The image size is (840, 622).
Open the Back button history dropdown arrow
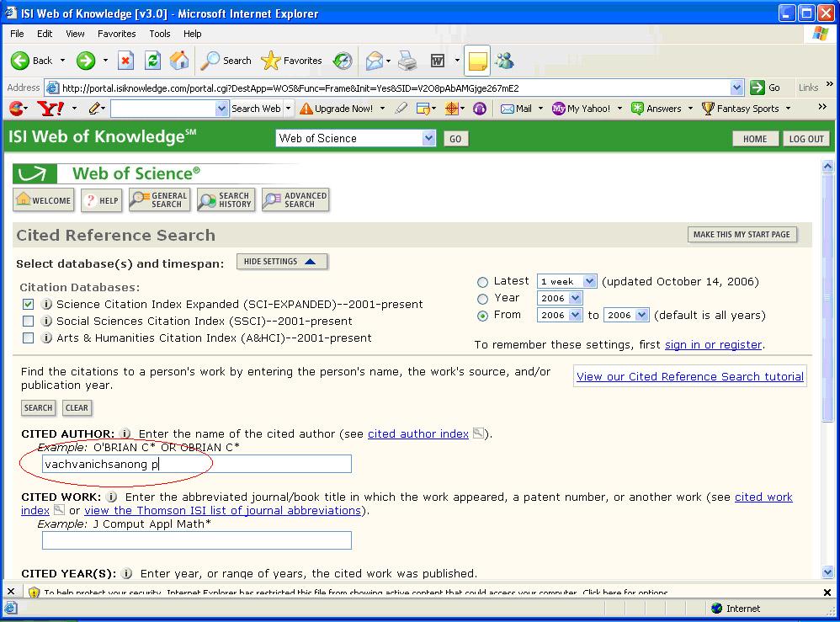pyautogui.click(x=62, y=61)
